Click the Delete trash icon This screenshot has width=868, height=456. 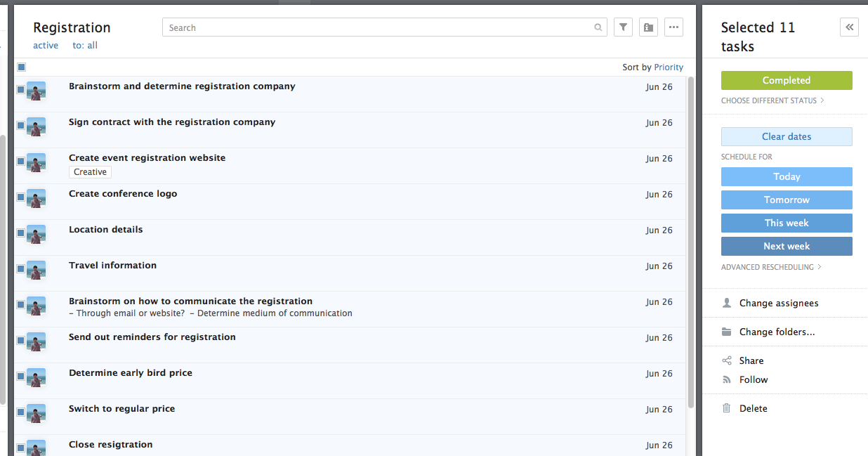pyautogui.click(x=727, y=408)
